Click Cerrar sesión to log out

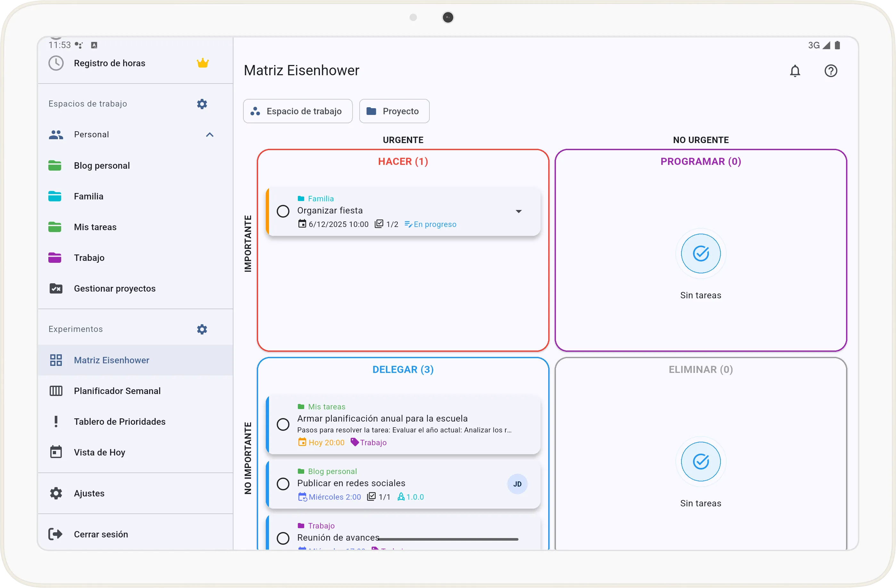pyautogui.click(x=101, y=534)
